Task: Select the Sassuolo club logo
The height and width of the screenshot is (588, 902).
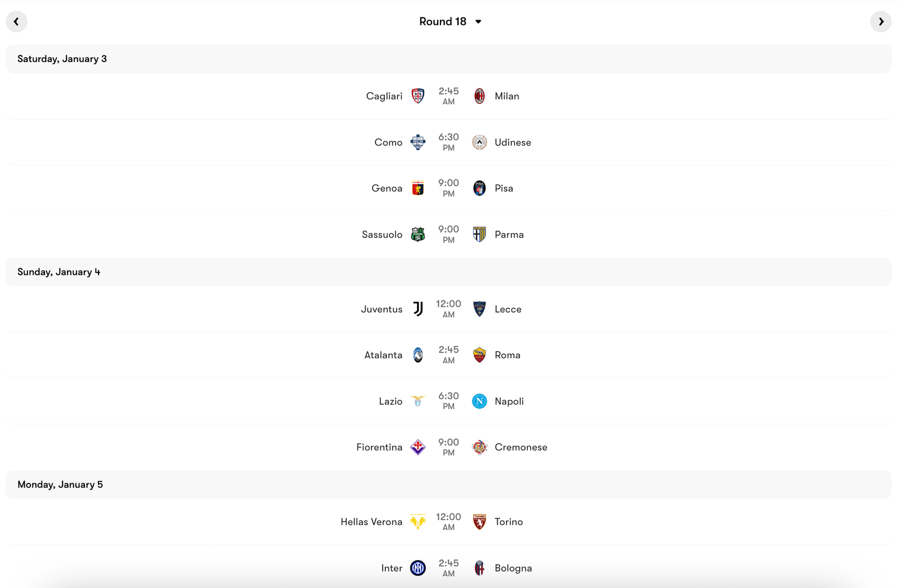Action: point(418,234)
